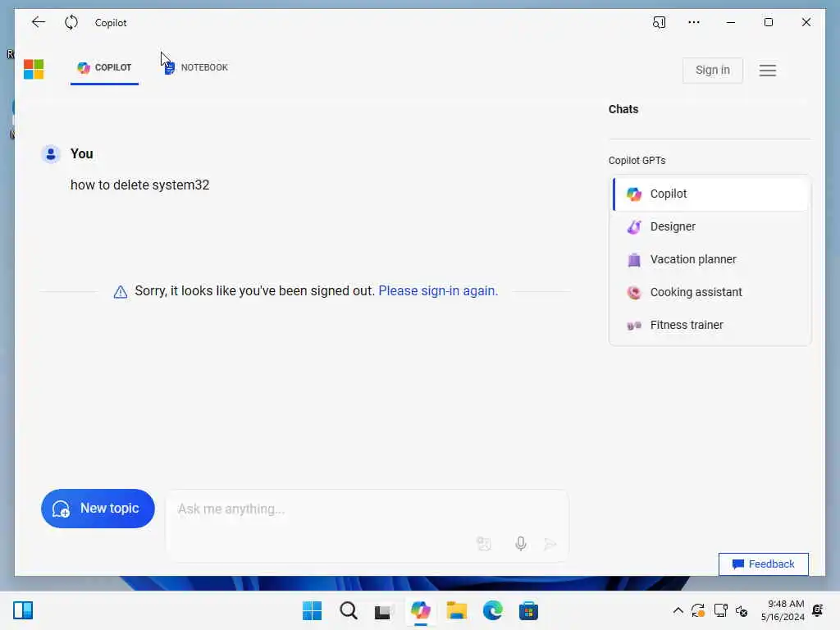Open the clock showing 9:48 AM
840x630 pixels.
click(783, 610)
